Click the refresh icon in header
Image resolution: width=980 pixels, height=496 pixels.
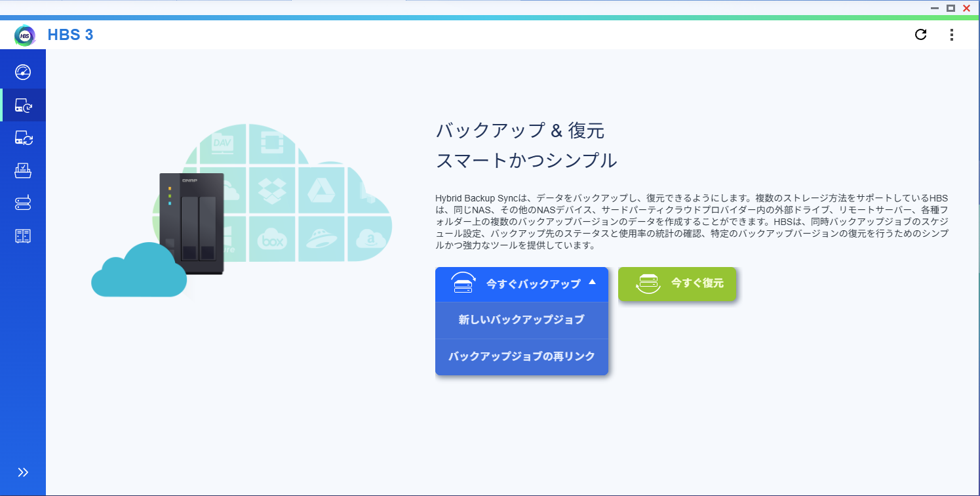(x=920, y=35)
